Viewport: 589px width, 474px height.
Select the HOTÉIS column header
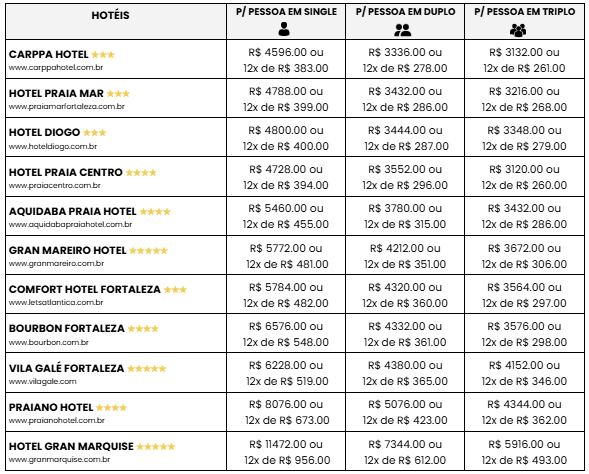pos(110,15)
